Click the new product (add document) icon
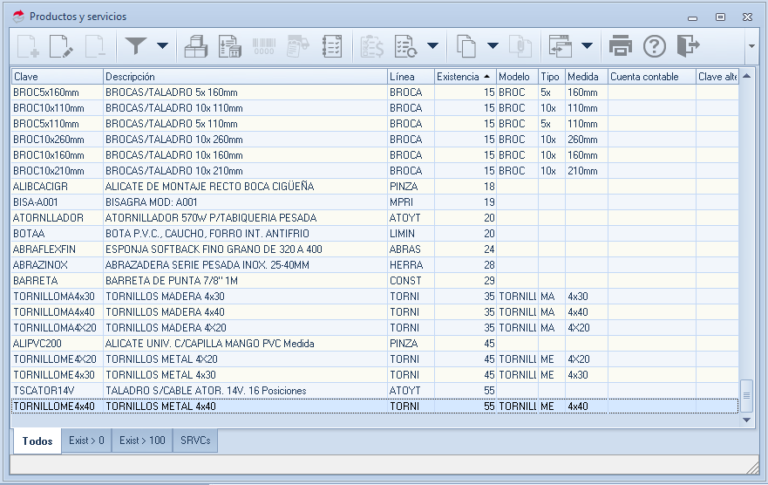This screenshot has height=485, width=768. click(28, 47)
